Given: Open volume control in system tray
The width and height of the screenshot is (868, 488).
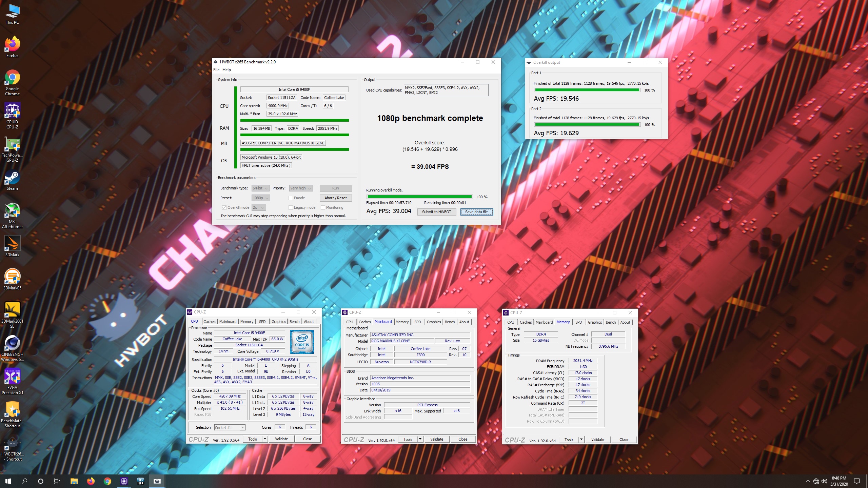Looking at the screenshot, I should click(x=824, y=481).
